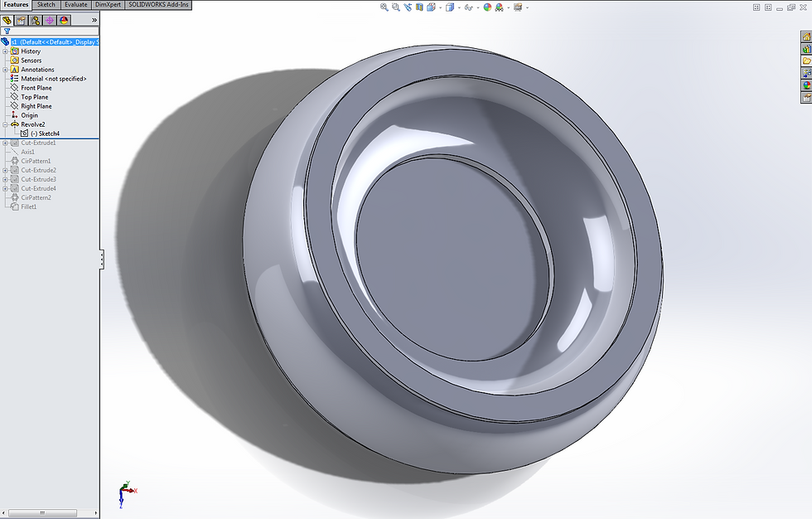Collapse the Revolve2 feature
Viewport: 812px width, 519px height.
(5, 124)
